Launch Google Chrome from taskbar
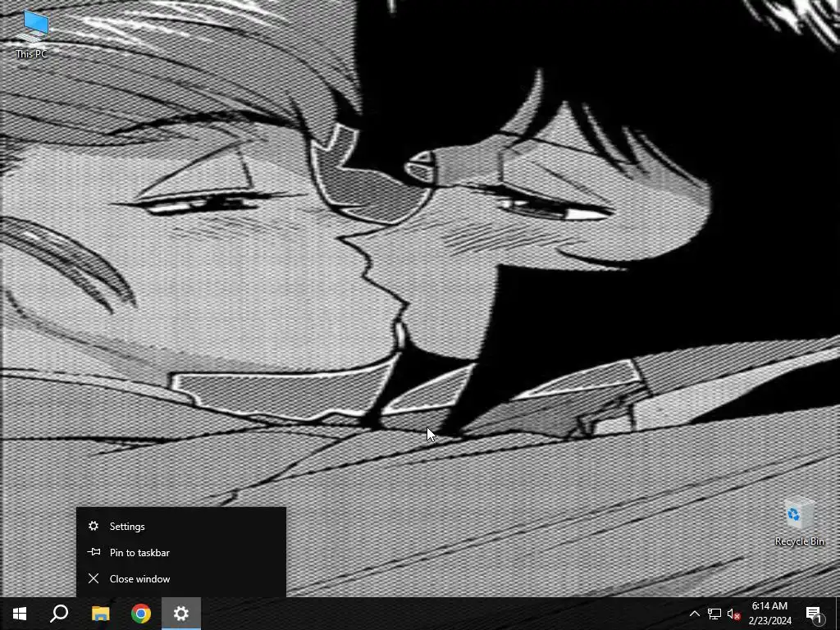This screenshot has width=840, height=630. click(141, 614)
